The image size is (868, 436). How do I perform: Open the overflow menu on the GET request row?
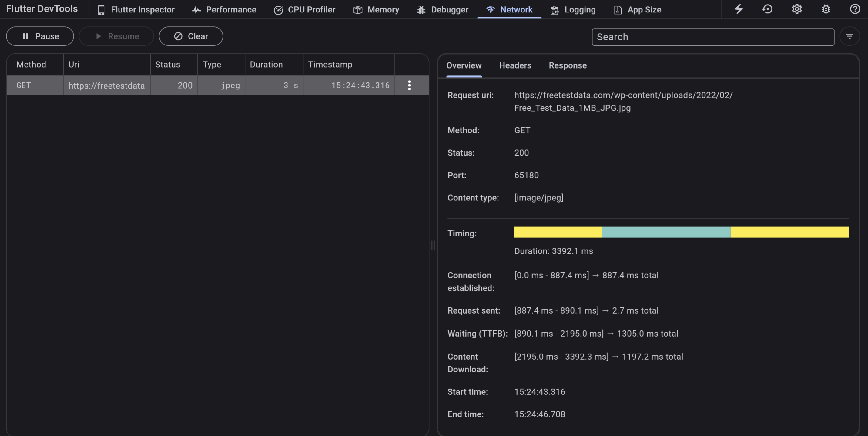[410, 85]
